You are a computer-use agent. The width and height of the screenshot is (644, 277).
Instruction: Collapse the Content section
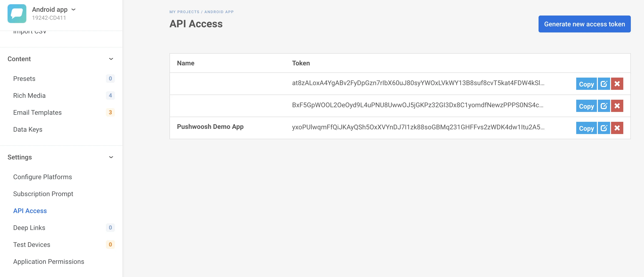[111, 59]
